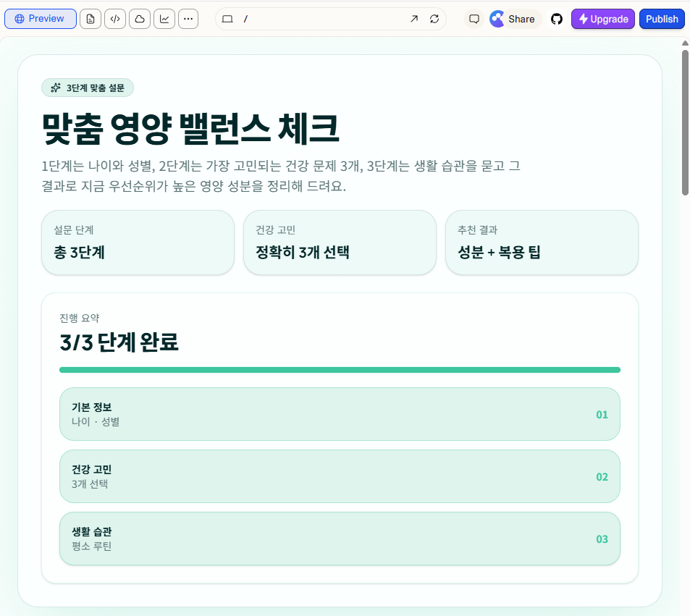Select the 기본 정보 step card
This screenshot has width=690, height=616.
339,415
